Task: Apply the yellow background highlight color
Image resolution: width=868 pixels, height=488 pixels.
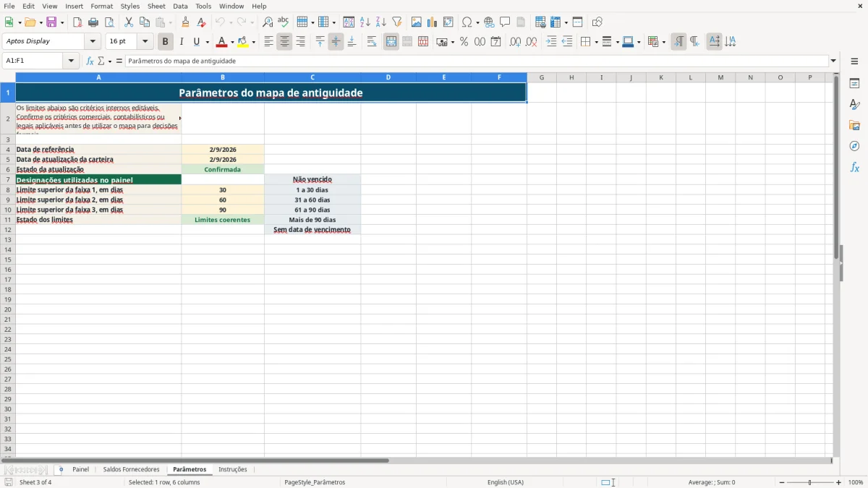Action: tap(243, 42)
